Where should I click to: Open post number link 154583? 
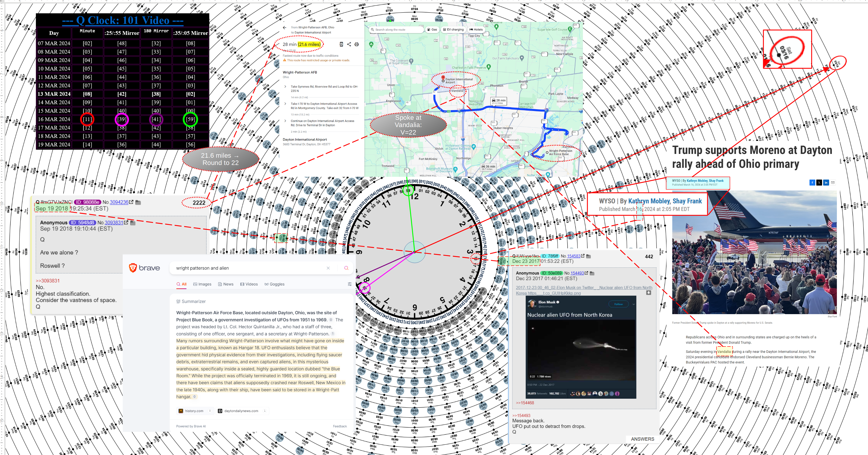(x=573, y=256)
